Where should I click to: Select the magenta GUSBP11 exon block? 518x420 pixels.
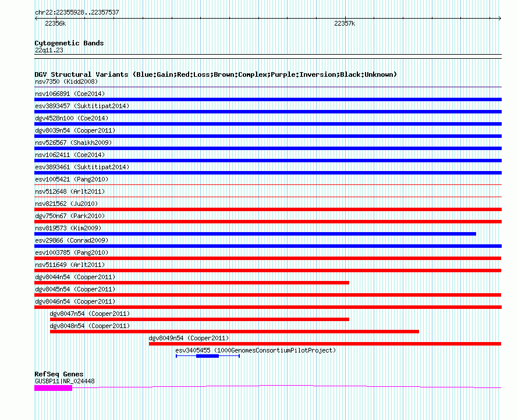pos(53,388)
